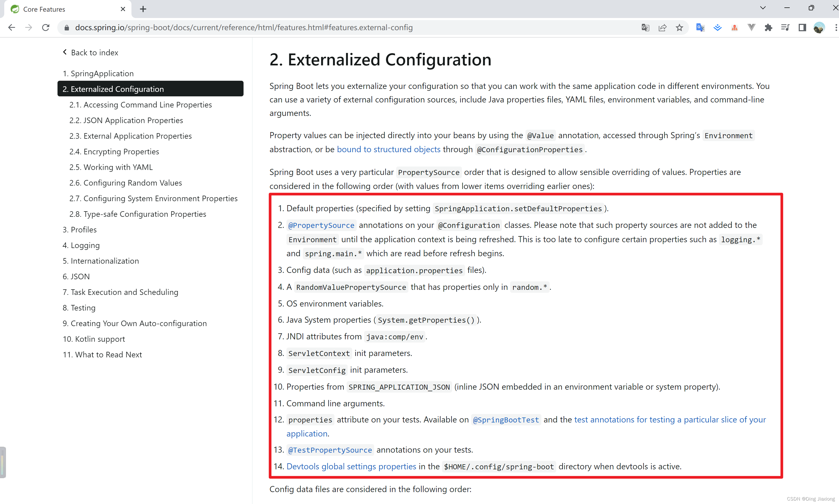This screenshot has height=504, width=839.
Task: Go back to index chevron
Action: 65,52
